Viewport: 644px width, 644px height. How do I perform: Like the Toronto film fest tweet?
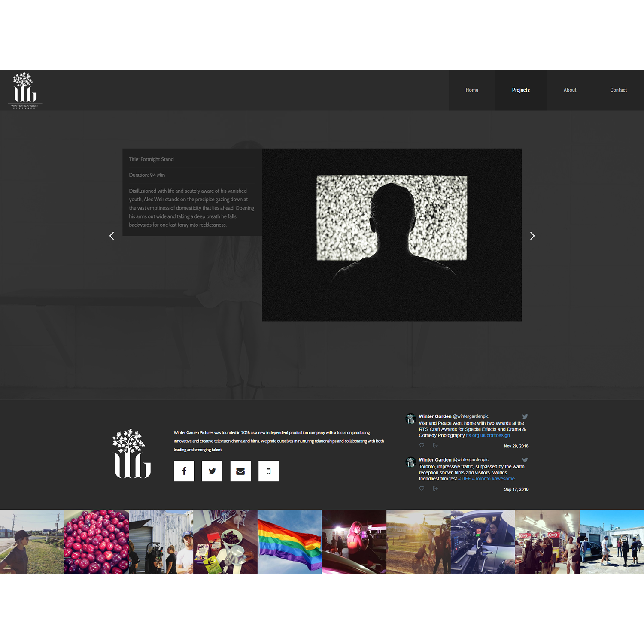point(422,489)
